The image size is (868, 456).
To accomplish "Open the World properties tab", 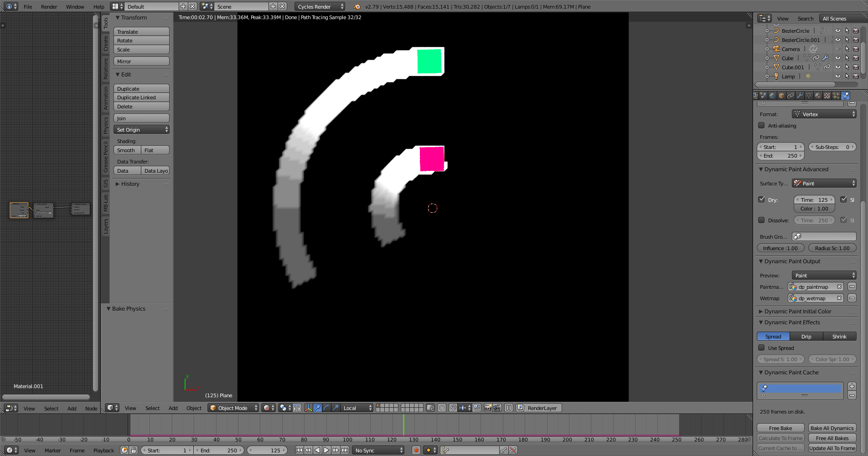I will pos(772,95).
